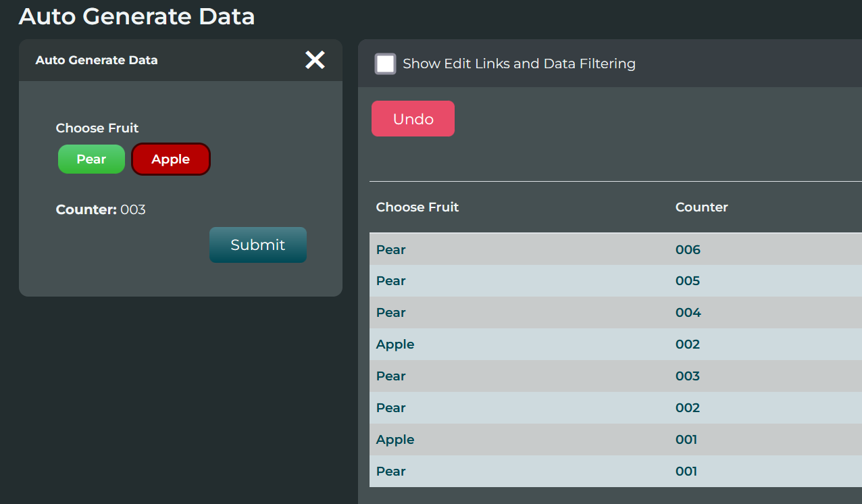Close the Auto Generate Data panel
The width and height of the screenshot is (862, 504).
[315, 60]
